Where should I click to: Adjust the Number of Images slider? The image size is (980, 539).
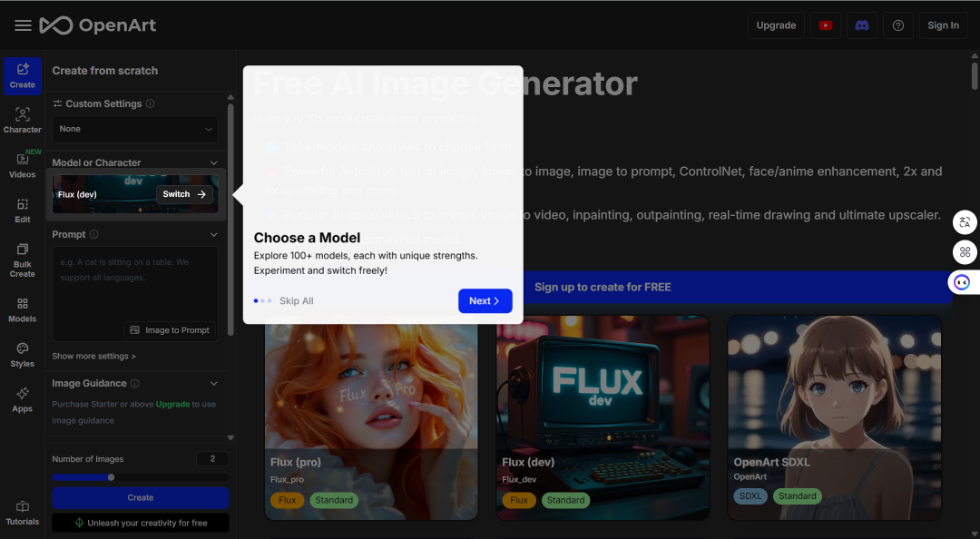[x=112, y=477]
